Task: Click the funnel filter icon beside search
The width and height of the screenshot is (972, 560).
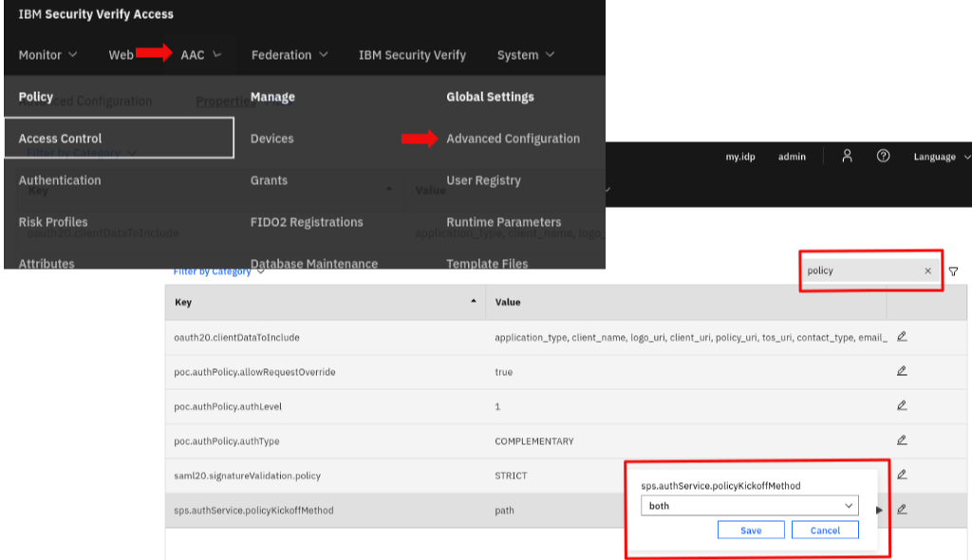Action: (x=953, y=271)
